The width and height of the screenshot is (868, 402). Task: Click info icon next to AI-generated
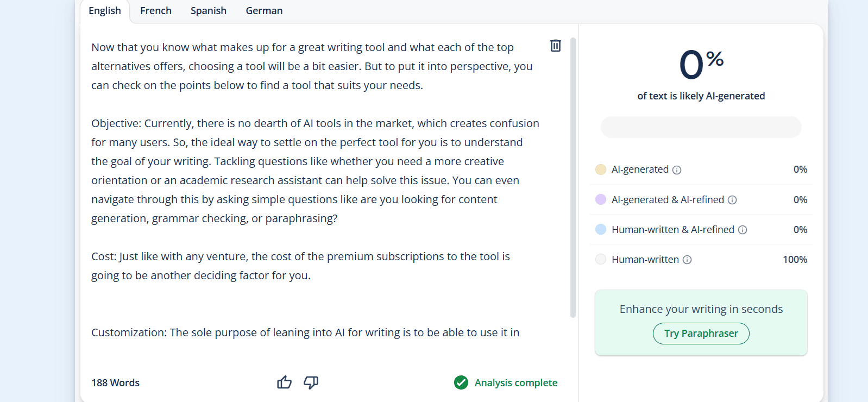pyautogui.click(x=677, y=170)
